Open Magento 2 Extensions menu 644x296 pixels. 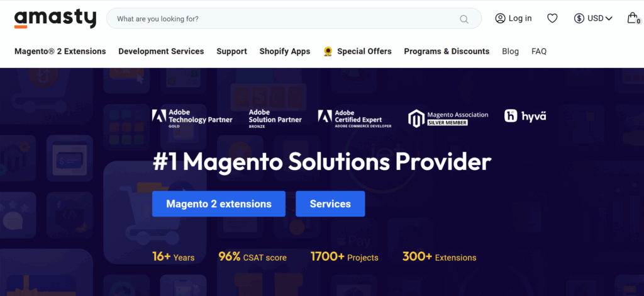(60, 52)
